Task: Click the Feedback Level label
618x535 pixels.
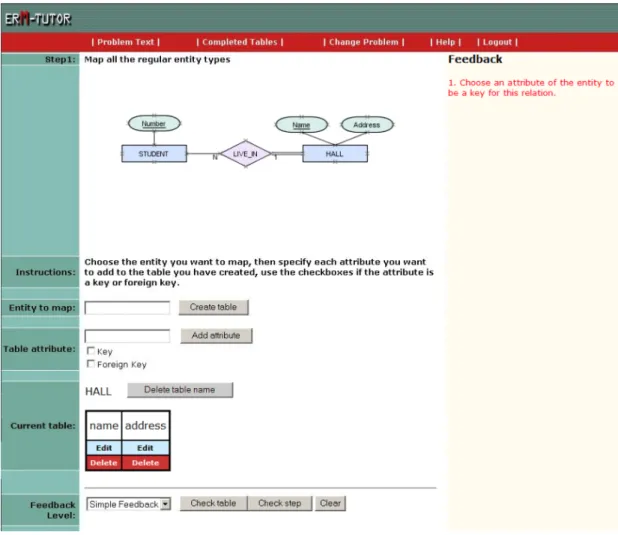Action: point(53,510)
